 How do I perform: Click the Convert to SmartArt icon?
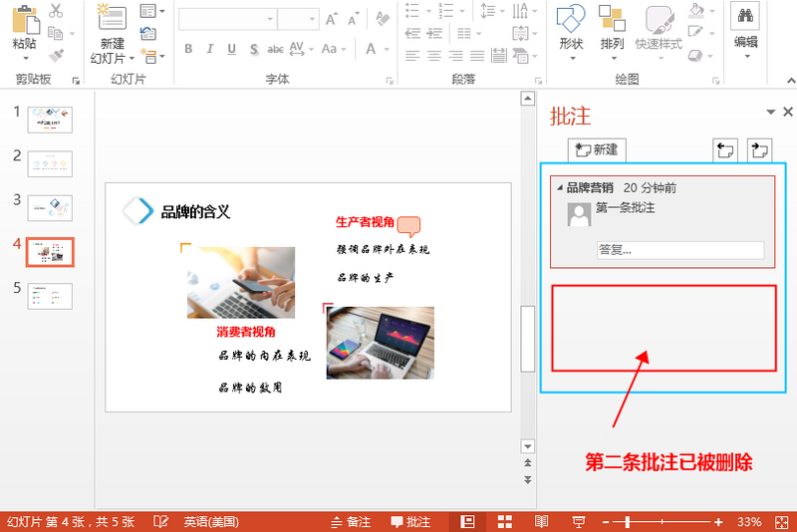[520, 56]
